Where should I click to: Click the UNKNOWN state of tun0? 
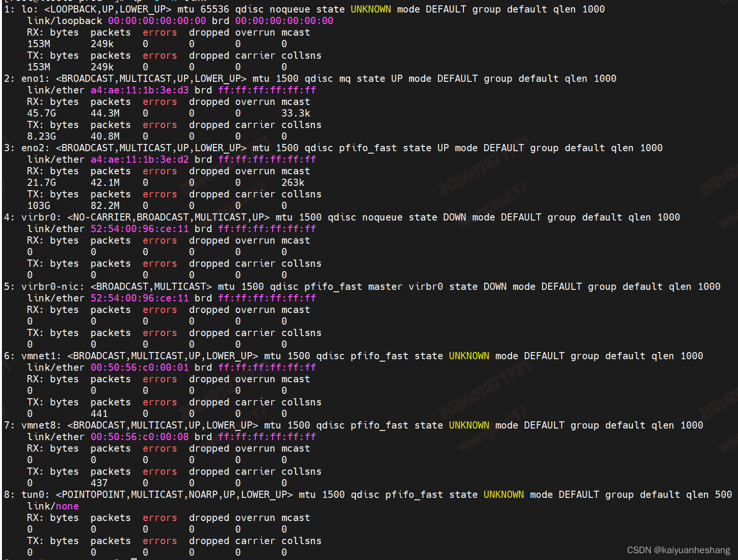click(x=504, y=495)
